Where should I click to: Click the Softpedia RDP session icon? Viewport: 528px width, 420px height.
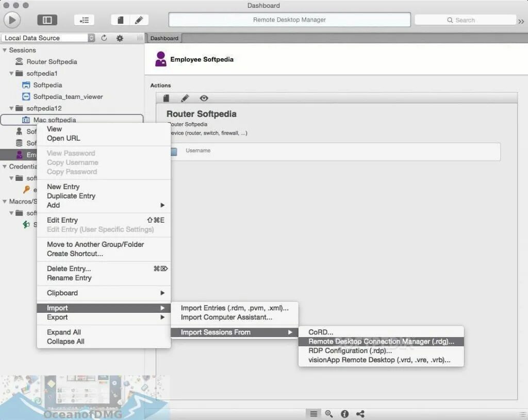pos(26,85)
